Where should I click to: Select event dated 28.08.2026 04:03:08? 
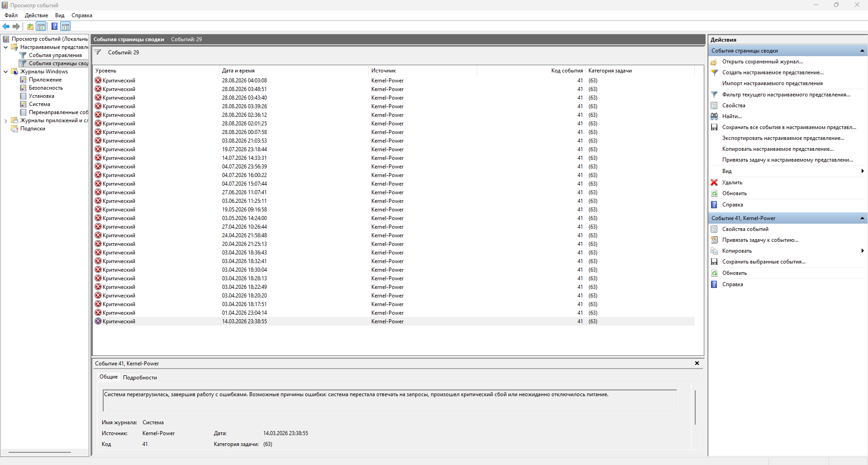point(394,81)
